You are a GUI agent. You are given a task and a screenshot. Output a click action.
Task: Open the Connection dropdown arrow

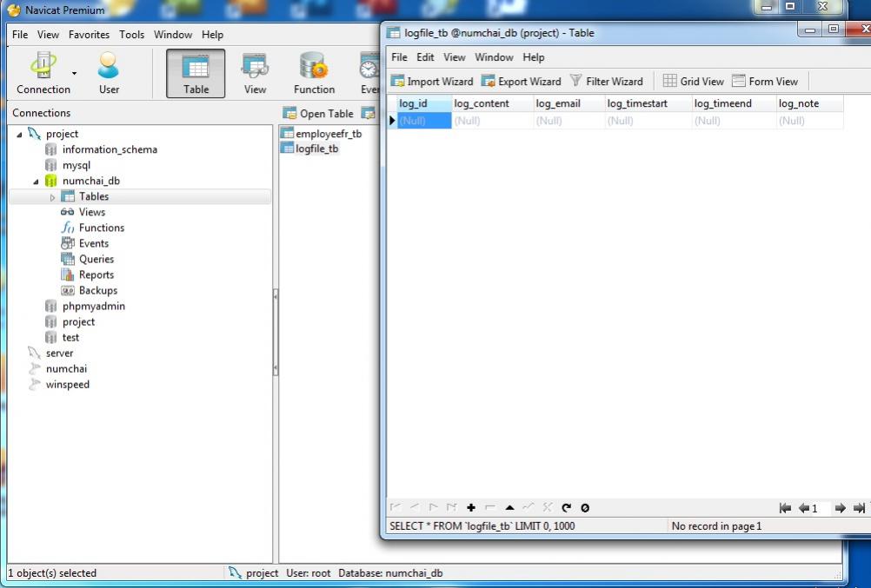tap(74, 73)
